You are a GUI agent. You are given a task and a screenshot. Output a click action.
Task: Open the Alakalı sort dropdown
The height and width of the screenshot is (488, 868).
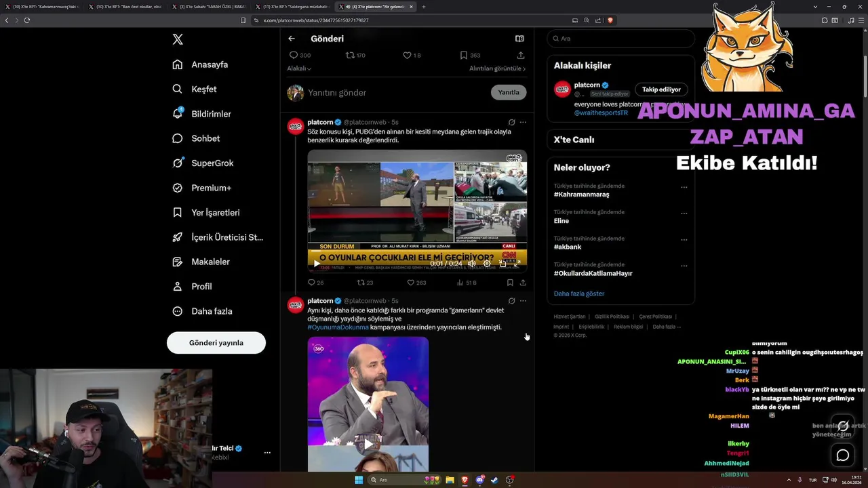point(299,68)
